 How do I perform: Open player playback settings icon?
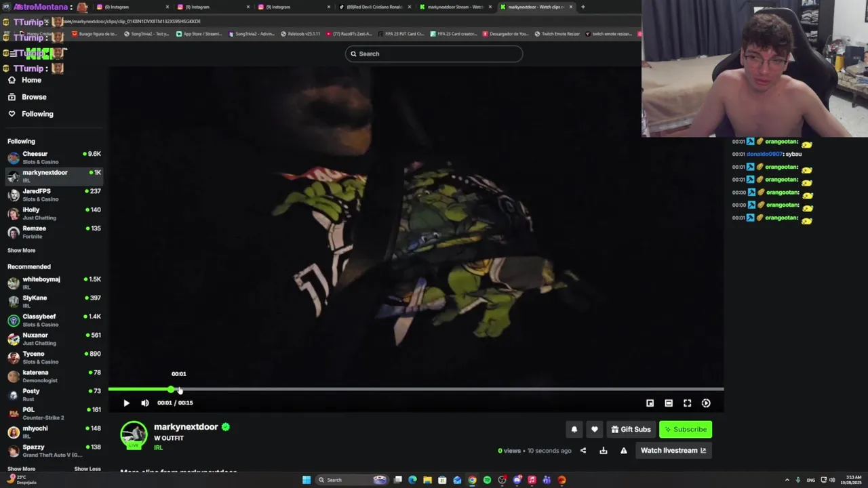(x=706, y=403)
